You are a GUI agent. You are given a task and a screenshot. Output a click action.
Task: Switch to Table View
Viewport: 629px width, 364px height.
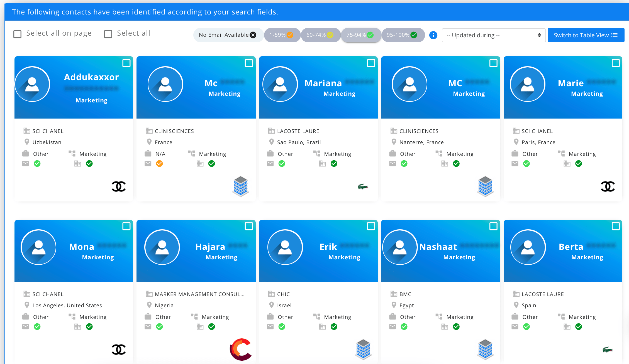coord(586,35)
